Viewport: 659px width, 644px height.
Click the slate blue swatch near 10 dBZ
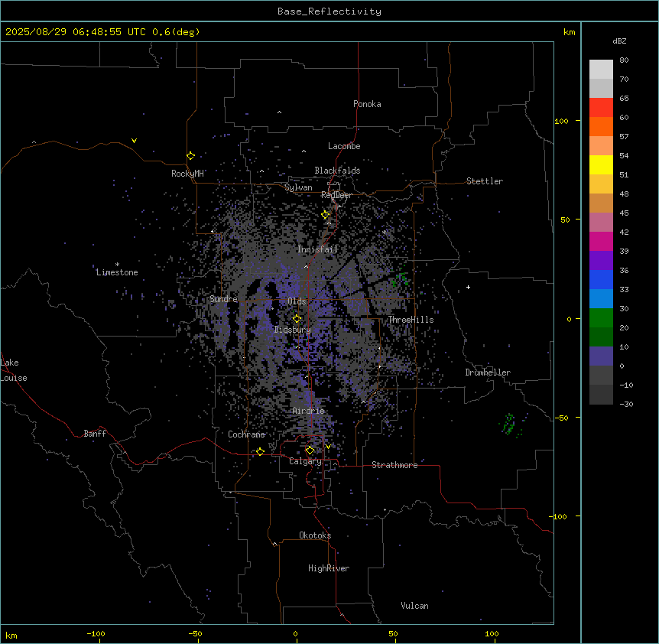click(x=601, y=356)
